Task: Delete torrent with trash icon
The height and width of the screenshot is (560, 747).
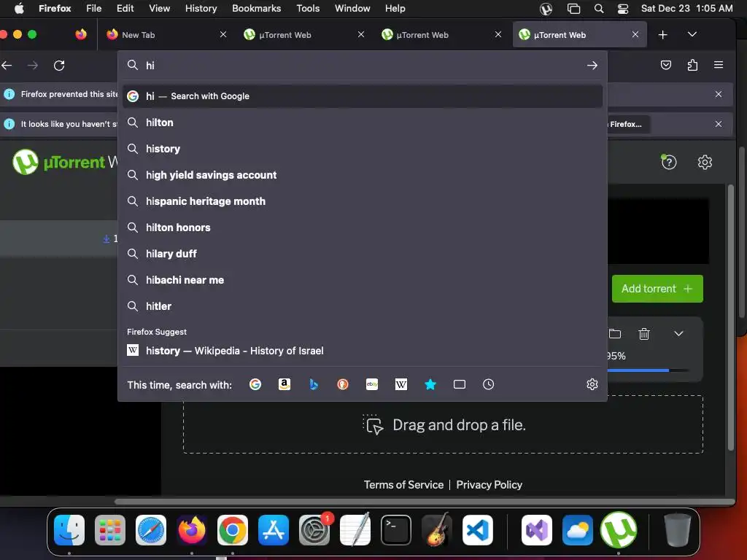Action: point(644,334)
